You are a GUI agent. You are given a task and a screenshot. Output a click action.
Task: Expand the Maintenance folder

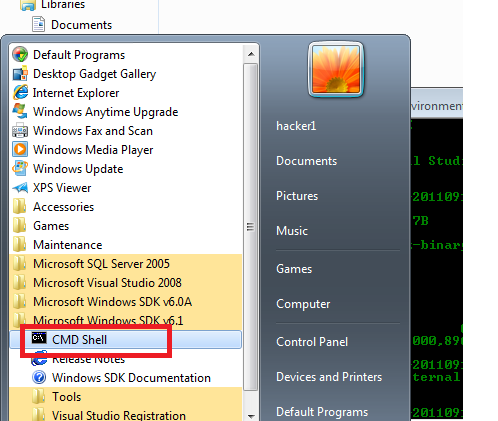126,245
